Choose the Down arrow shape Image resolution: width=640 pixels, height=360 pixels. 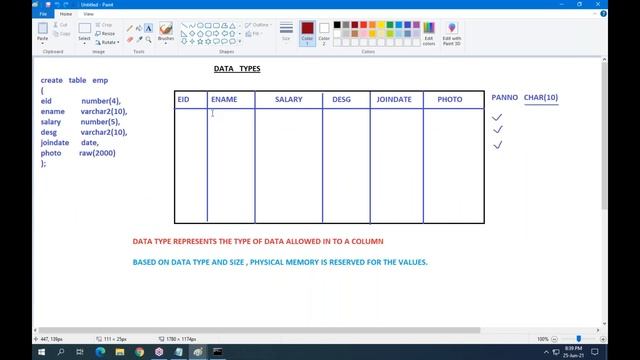[184, 42]
